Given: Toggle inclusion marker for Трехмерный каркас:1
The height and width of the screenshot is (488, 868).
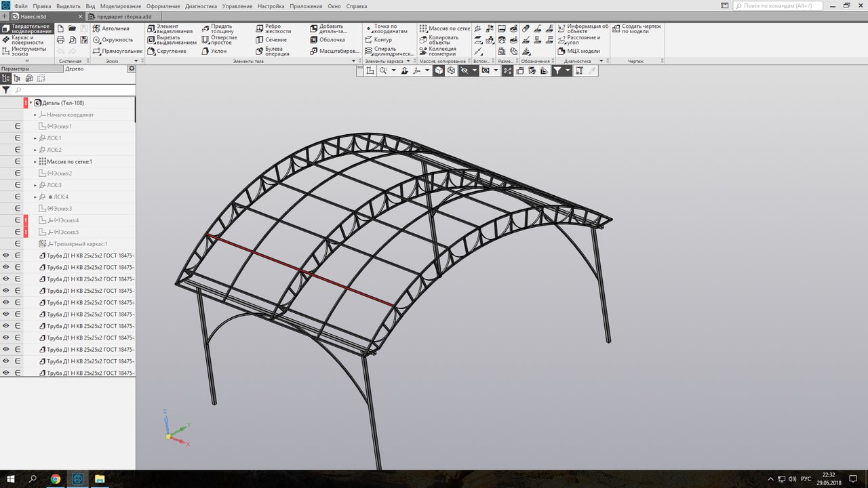Looking at the screenshot, I should 18,243.
